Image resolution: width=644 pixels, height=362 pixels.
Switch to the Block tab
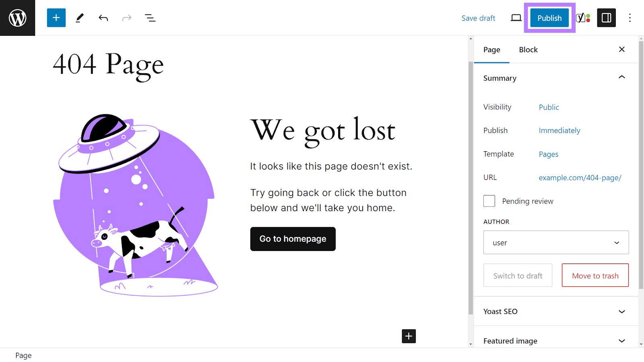click(528, 49)
